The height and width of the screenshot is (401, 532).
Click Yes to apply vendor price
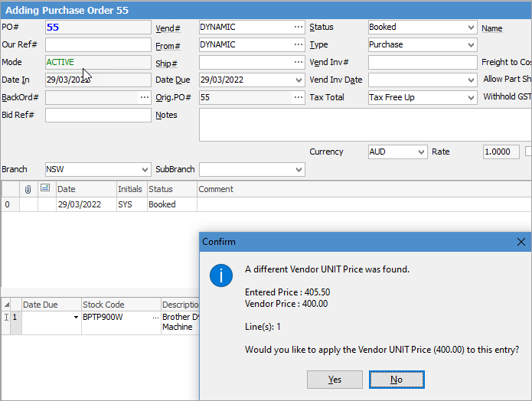(x=335, y=380)
